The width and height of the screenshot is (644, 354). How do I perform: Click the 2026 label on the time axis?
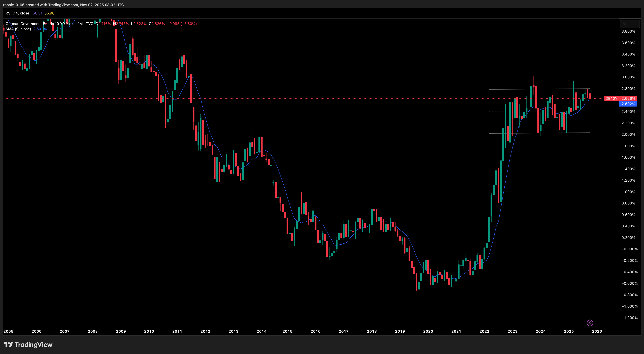pyautogui.click(x=597, y=331)
